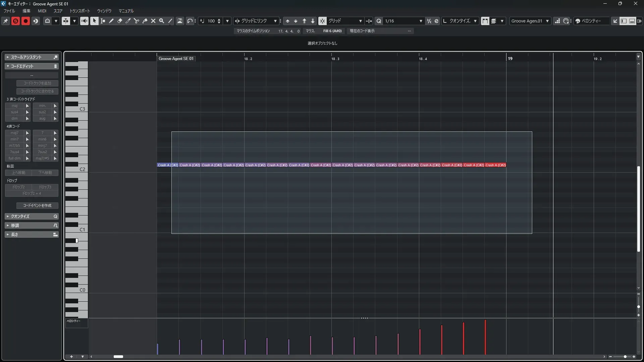The height and width of the screenshot is (362, 644).
Task: Adjust the horizontal zoom slider handle
Action: pyautogui.click(x=625, y=357)
